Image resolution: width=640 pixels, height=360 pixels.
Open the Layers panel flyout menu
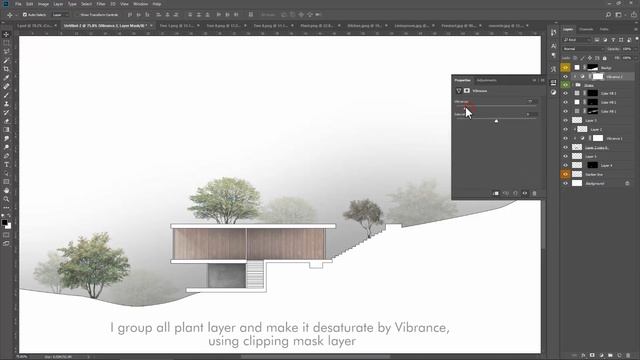point(637,29)
